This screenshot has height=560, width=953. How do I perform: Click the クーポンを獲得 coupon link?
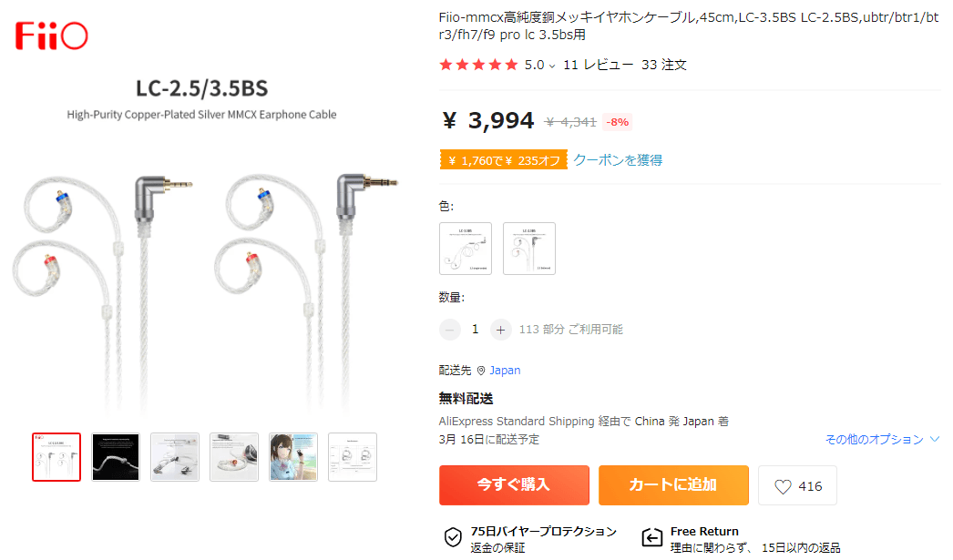[618, 160]
